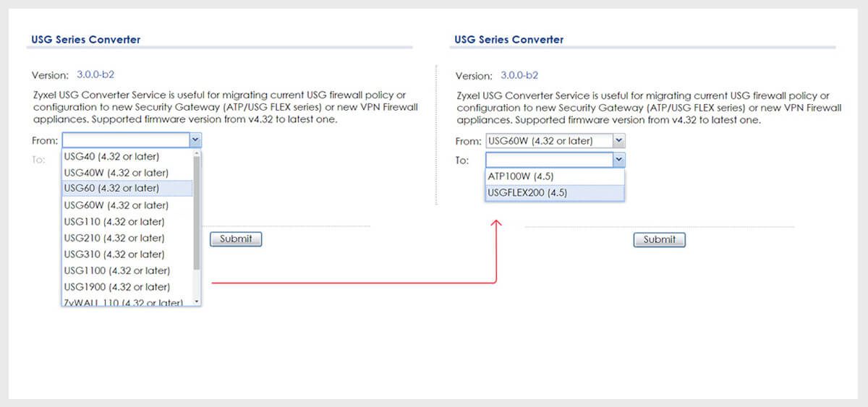Click the dropdown list scrollbar thumb
Screen dimensions: 868x407
pos(197,210)
